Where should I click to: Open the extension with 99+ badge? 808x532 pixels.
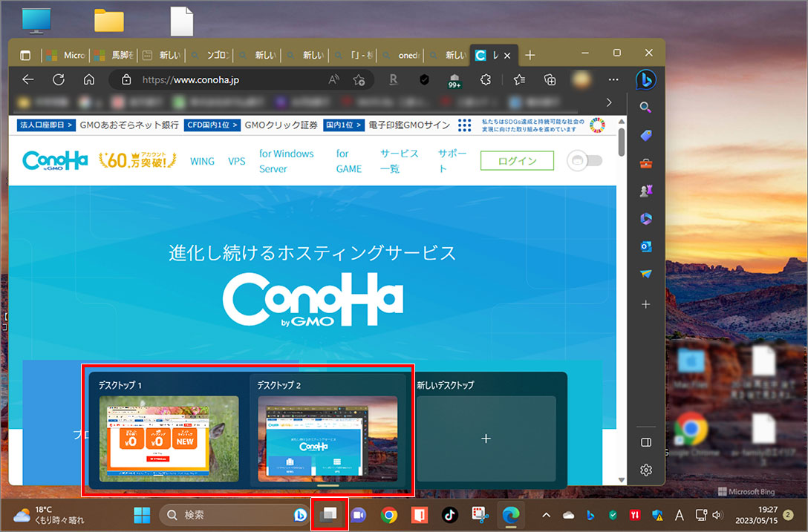pos(454,81)
